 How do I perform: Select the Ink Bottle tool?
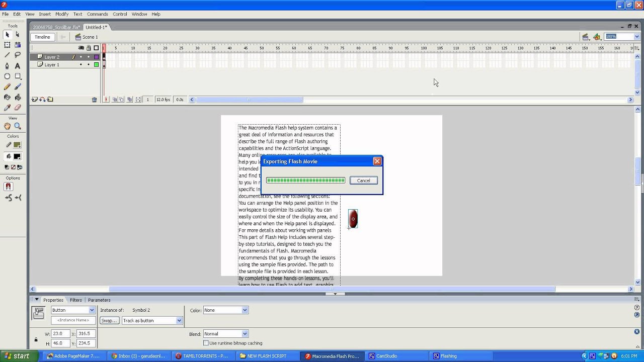coord(7,98)
